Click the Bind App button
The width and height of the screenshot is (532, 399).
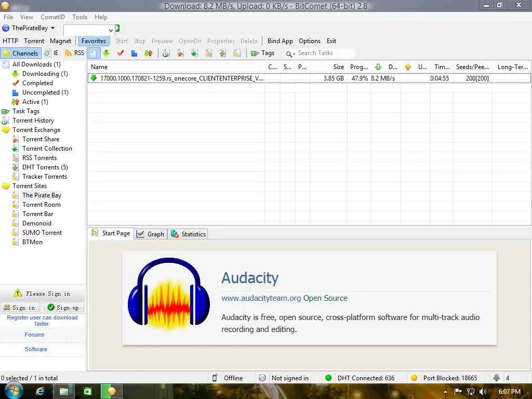[x=280, y=41]
